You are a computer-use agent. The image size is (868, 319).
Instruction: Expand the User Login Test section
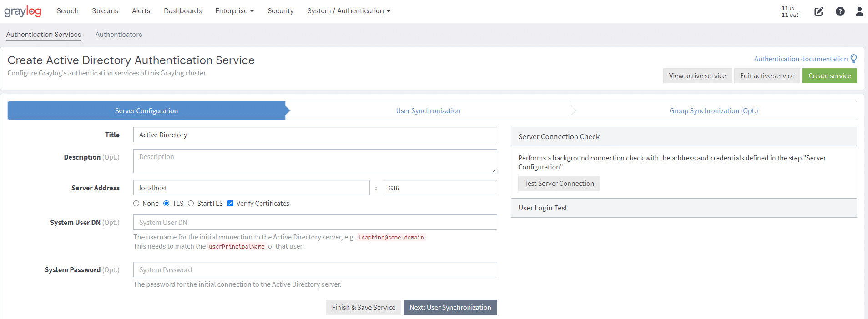[x=684, y=208]
